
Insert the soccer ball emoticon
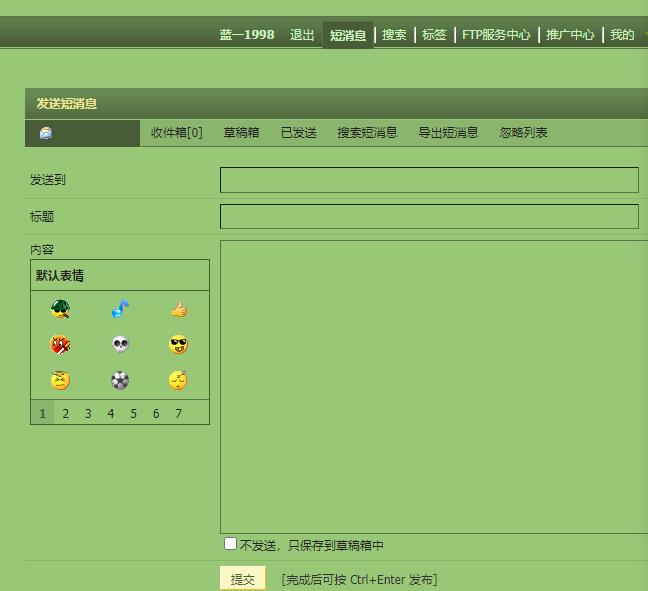coord(120,381)
